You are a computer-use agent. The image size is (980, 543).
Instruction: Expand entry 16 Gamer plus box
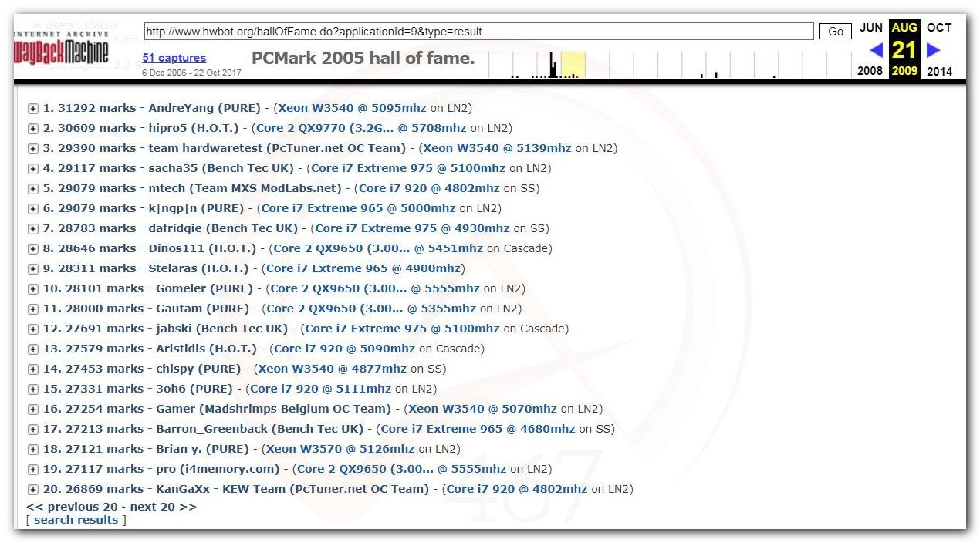tap(33, 410)
